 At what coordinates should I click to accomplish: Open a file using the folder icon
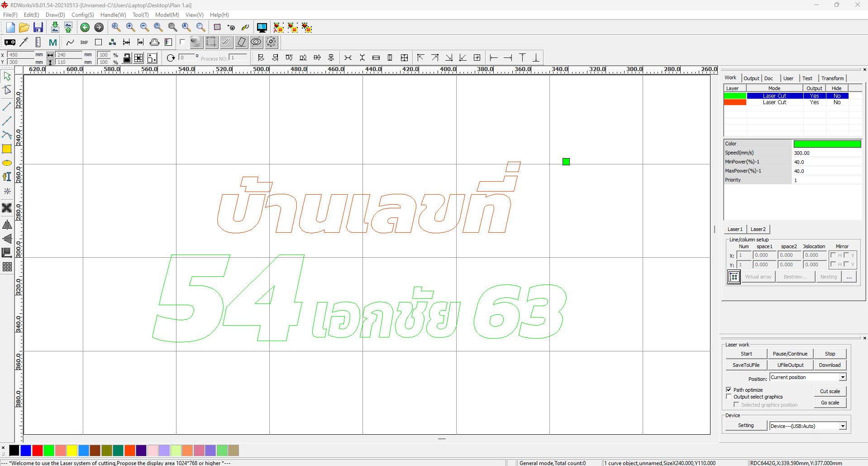coord(24,28)
